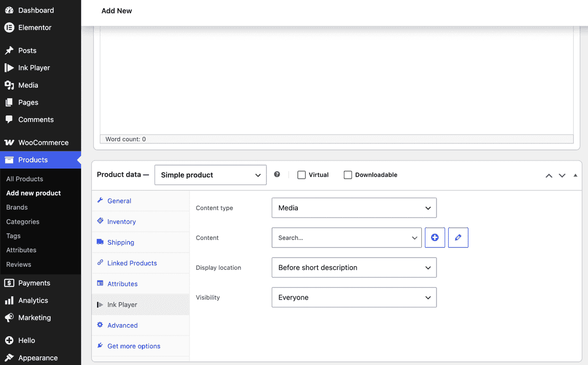
Task: Click the Get more options plug icon
Action: (x=100, y=345)
